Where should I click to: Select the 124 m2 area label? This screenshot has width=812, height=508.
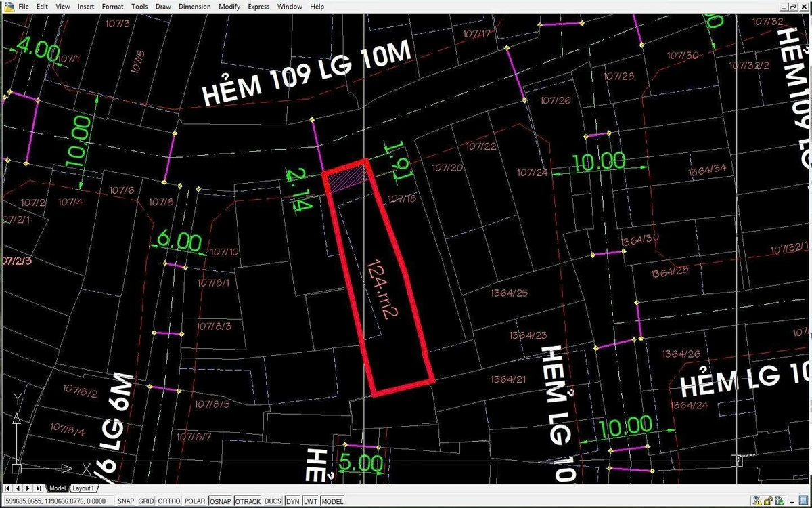(381, 290)
